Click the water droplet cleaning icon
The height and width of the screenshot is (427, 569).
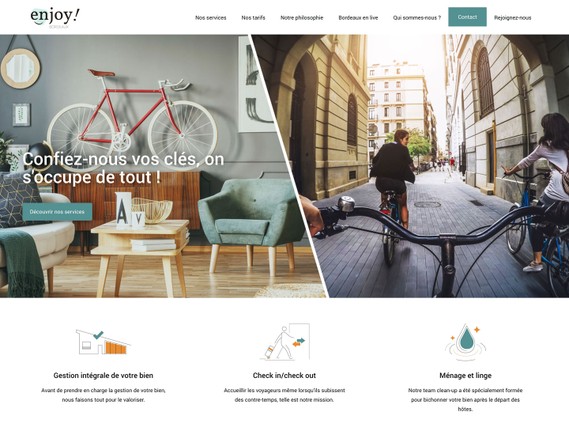point(466,343)
